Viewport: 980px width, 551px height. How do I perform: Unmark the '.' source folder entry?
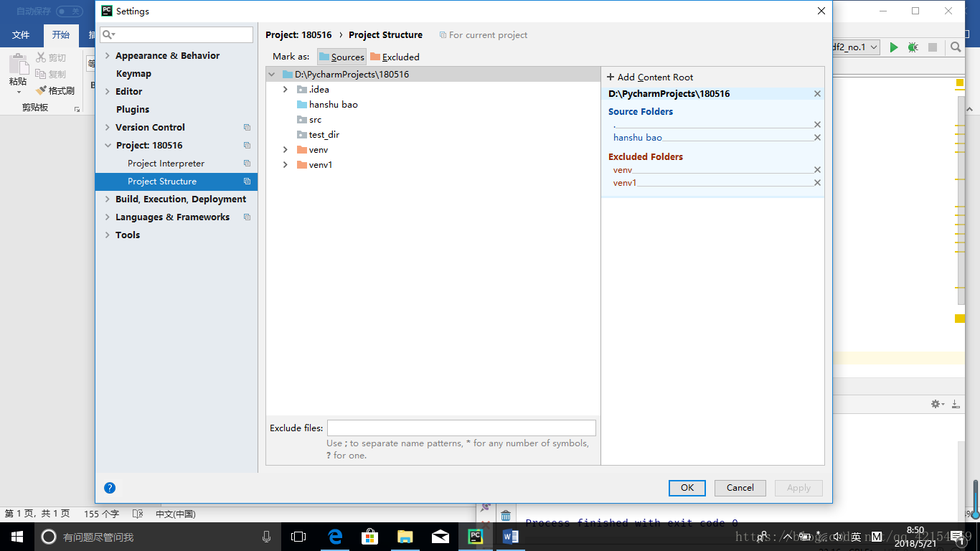[x=817, y=125]
